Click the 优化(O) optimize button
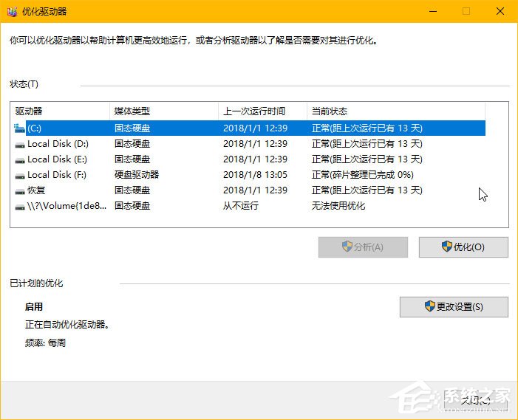 point(463,247)
